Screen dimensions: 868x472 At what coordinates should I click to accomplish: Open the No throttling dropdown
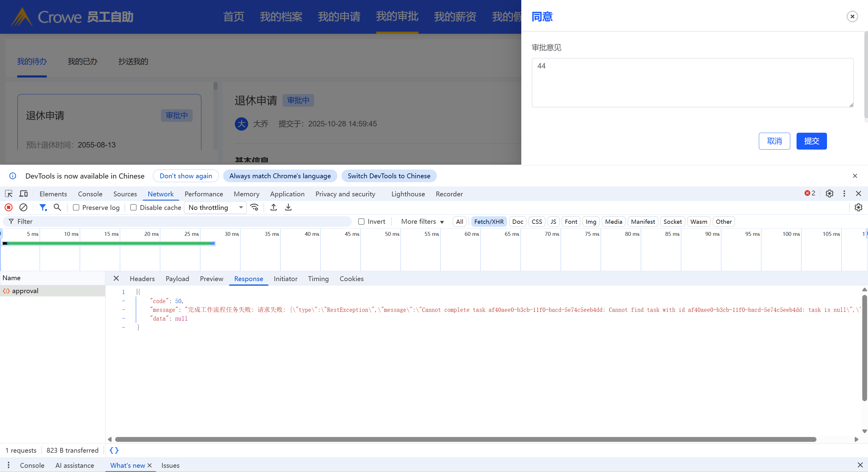pyautogui.click(x=215, y=208)
